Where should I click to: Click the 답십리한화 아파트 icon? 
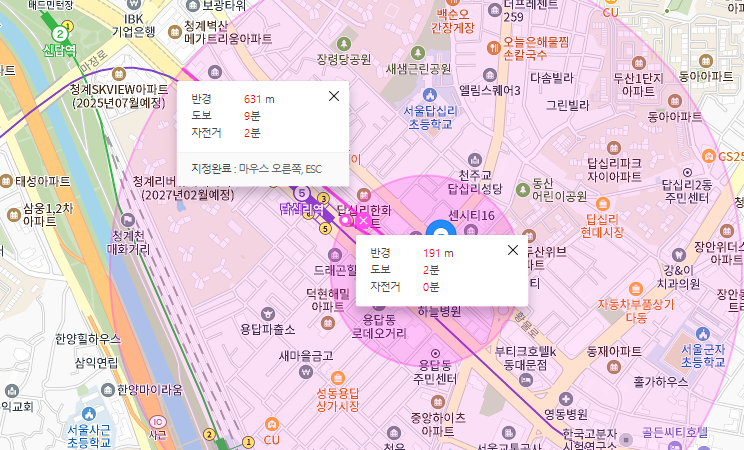tap(364, 195)
